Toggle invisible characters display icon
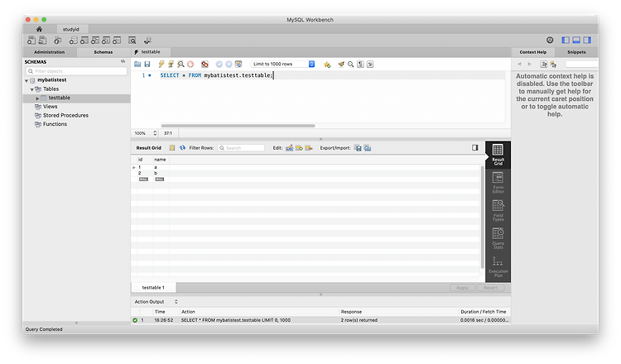This screenshot has height=364, width=621. (360, 64)
